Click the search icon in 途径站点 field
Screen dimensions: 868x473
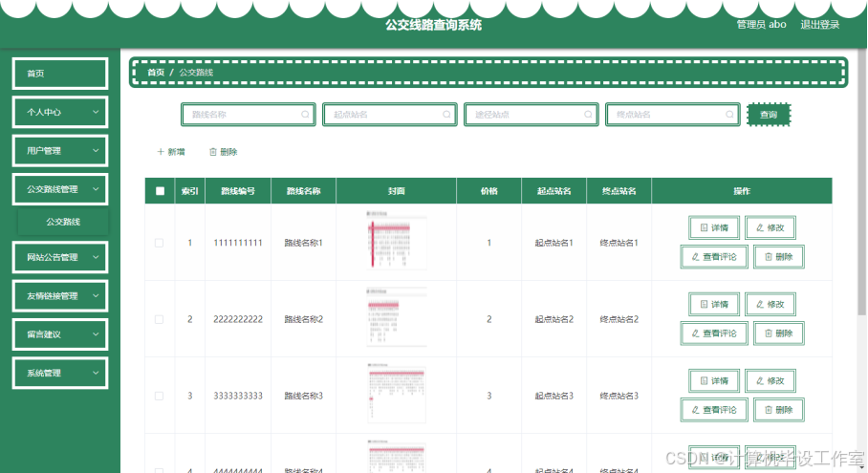589,115
